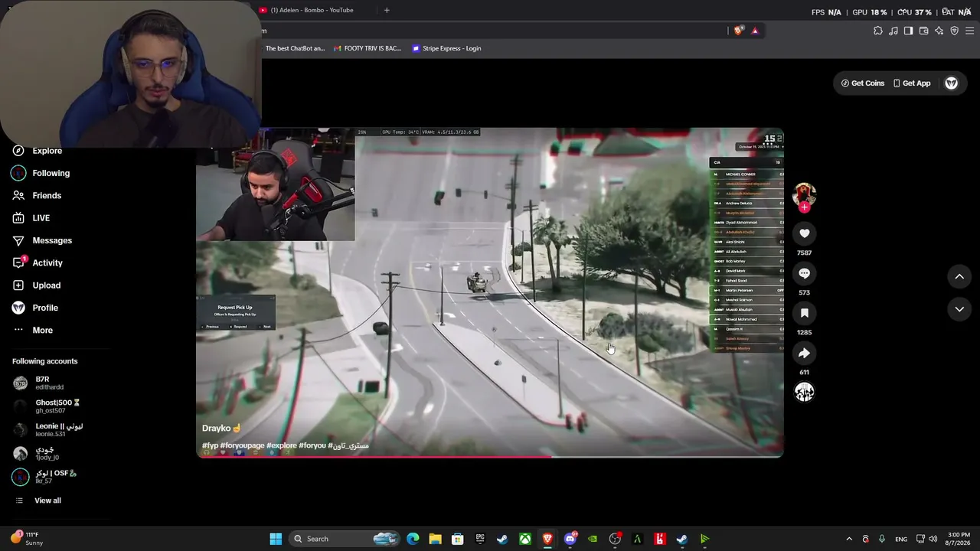Open the Brave Wallet icon
The height and width of the screenshot is (551, 980).
point(924,31)
